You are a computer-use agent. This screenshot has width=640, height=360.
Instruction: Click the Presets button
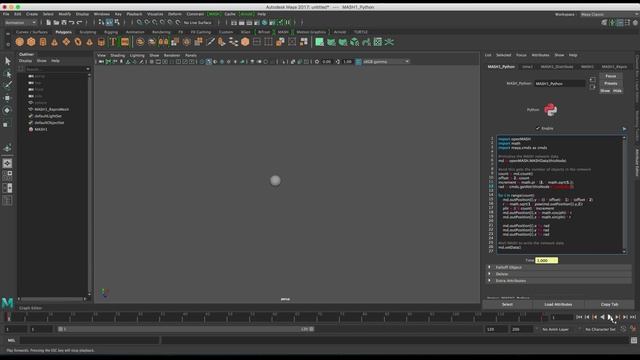[x=611, y=83]
